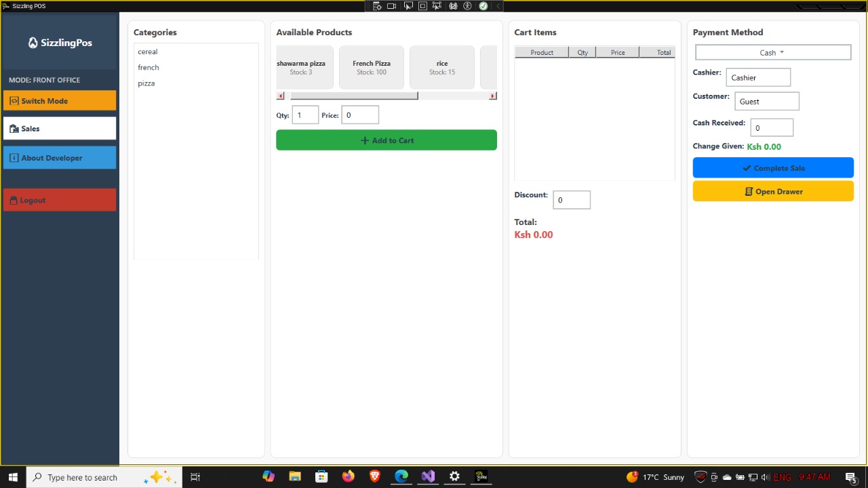
Task: Click the Qty input field
Action: [x=305, y=115]
